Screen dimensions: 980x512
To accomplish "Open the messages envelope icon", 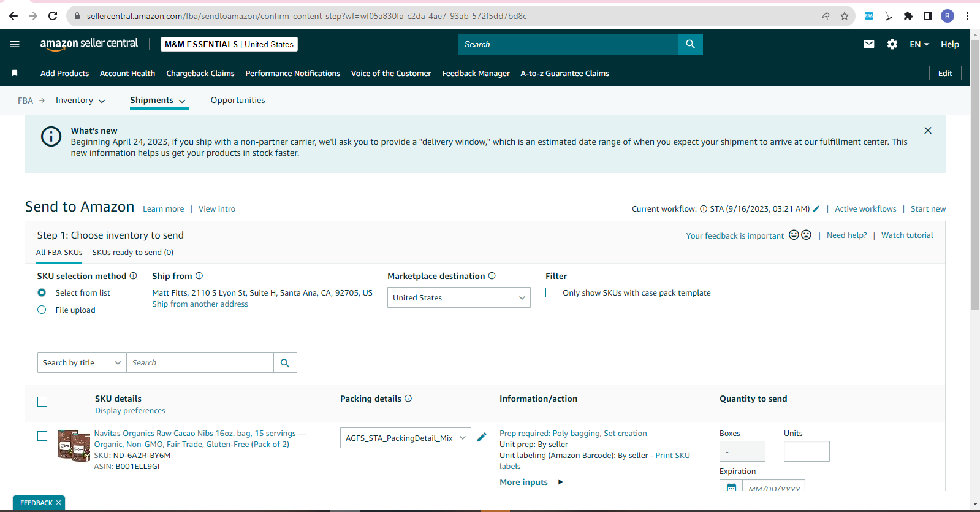I will [869, 44].
